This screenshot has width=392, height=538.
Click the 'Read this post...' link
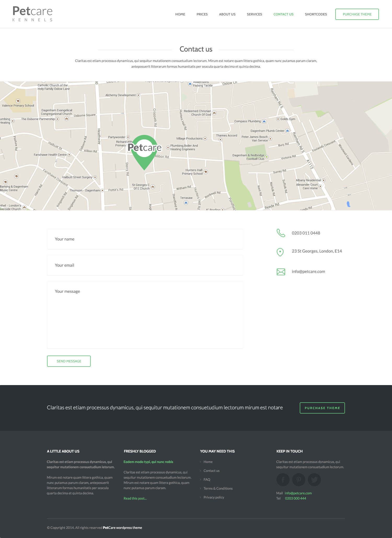135,498
